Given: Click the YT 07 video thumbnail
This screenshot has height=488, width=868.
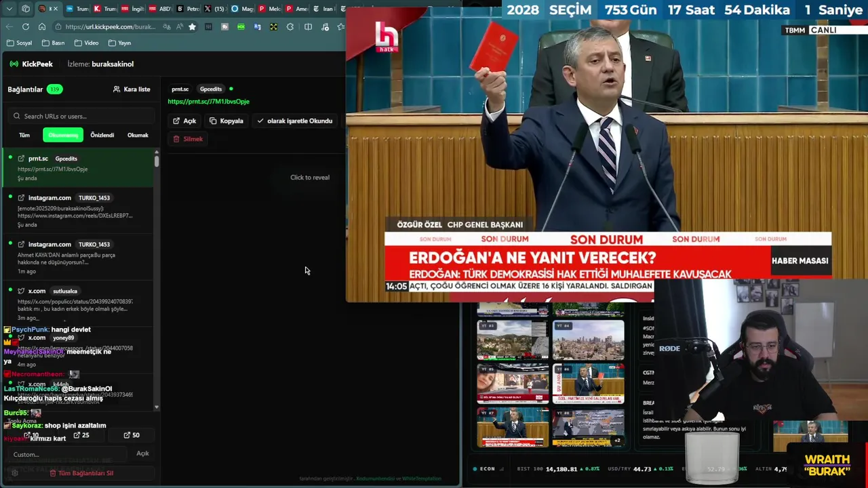Looking at the screenshot, I should coord(513,427).
